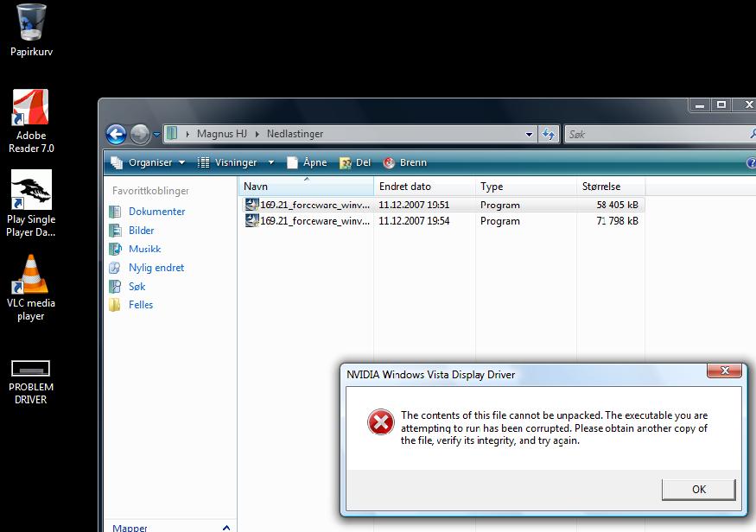Screen dimensions: 756x532
Task: Open the Papirkurv recycle bin icon
Action: [x=31, y=30]
